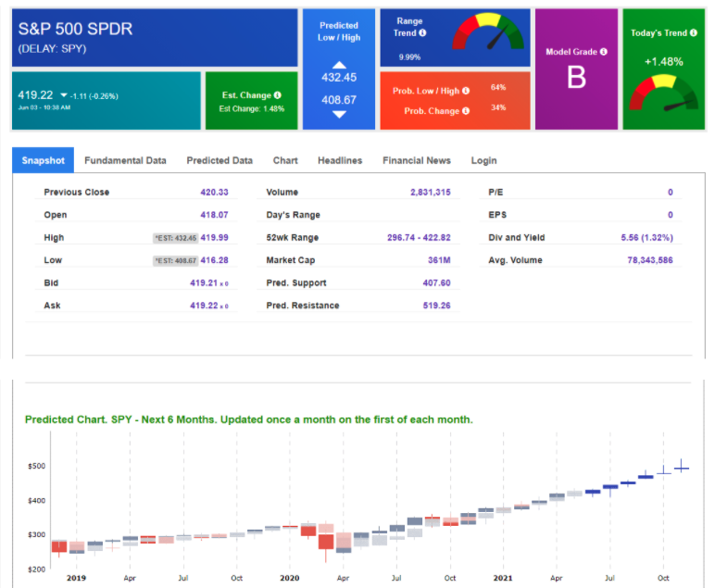Click the Prob. Low / High 64% value
Image resolution: width=715 pixels, height=588 pixels.
coord(498,88)
